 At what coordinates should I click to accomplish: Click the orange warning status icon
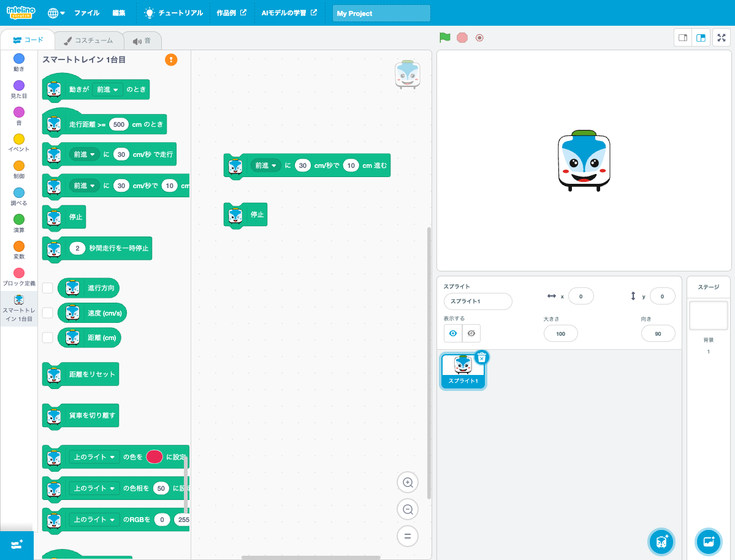pos(171,59)
